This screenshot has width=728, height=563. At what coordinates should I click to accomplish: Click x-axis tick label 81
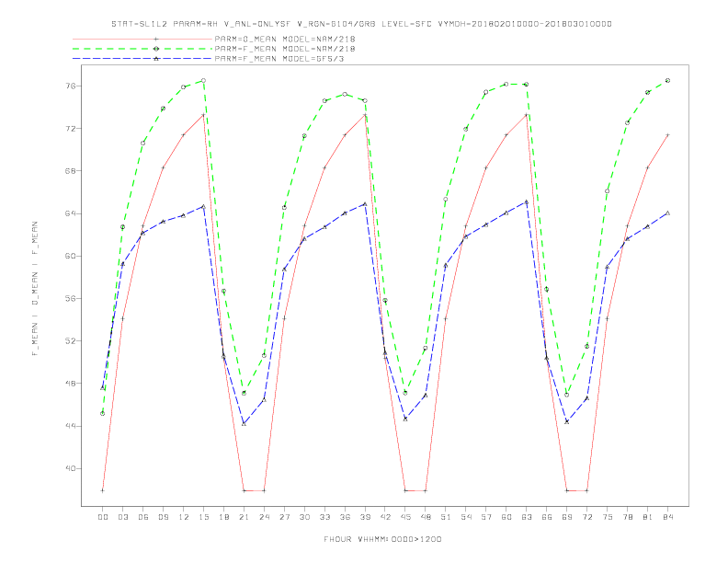[648, 517]
